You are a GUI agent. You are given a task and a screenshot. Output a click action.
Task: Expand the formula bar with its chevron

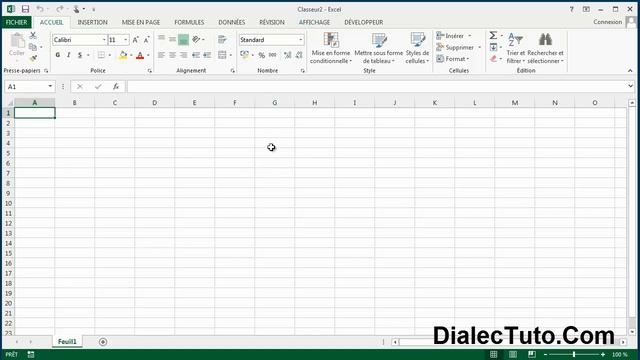pos(631,86)
